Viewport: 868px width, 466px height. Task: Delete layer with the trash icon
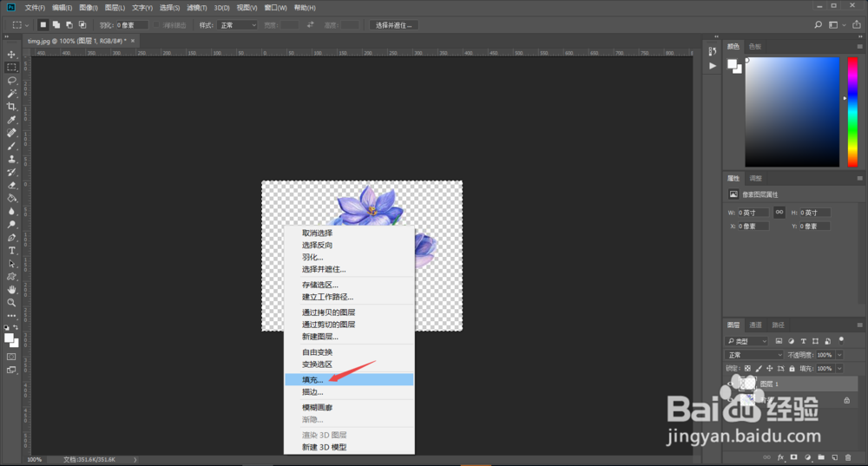pyautogui.click(x=848, y=457)
